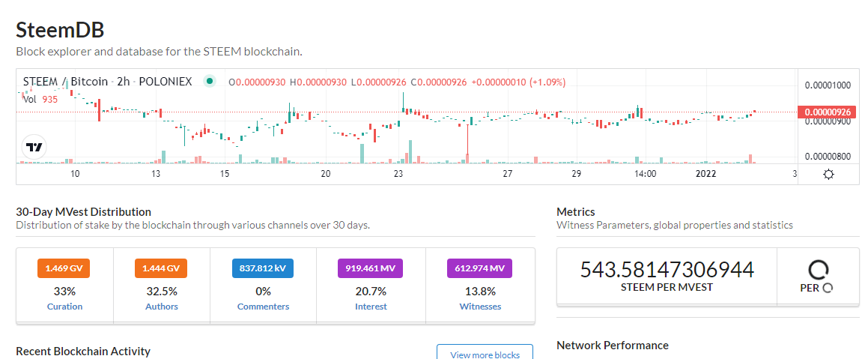
Task: Click the small loading circle next to PER
Action: point(828,288)
